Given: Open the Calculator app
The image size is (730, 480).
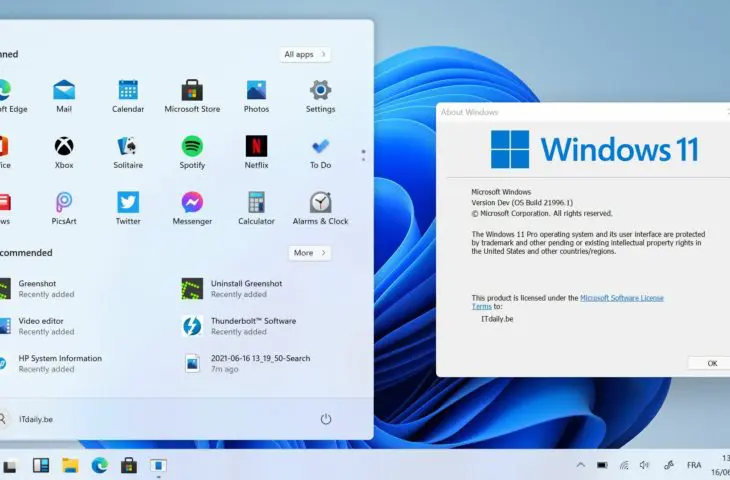Looking at the screenshot, I should pos(256,209).
